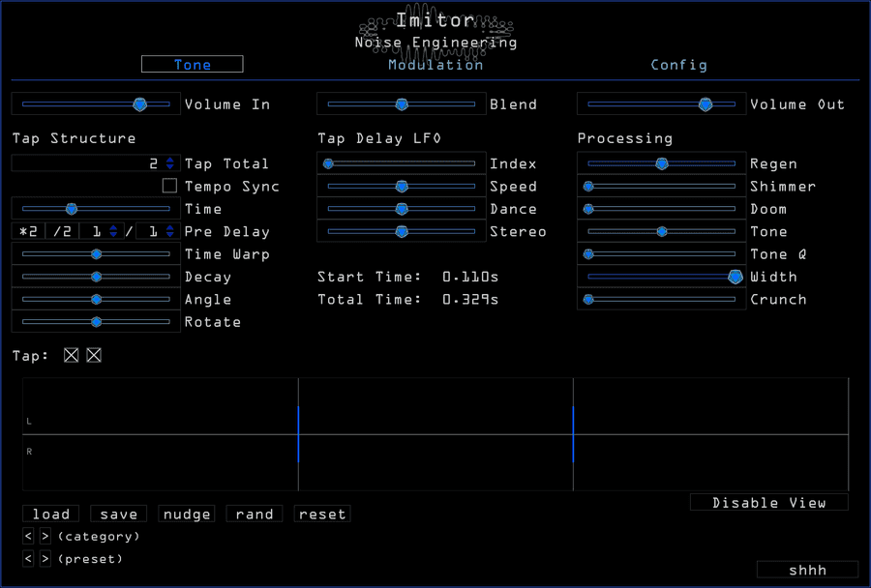Go to previous preset with left arrow
The width and height of the screenshot is (871, 588).
pyautogui.click(x=28, y=559)
